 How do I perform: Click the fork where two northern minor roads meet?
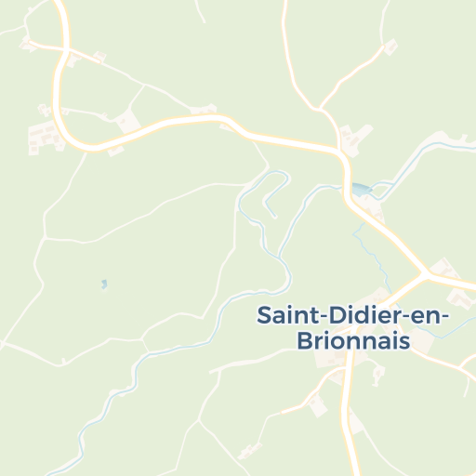pos(320,109)
